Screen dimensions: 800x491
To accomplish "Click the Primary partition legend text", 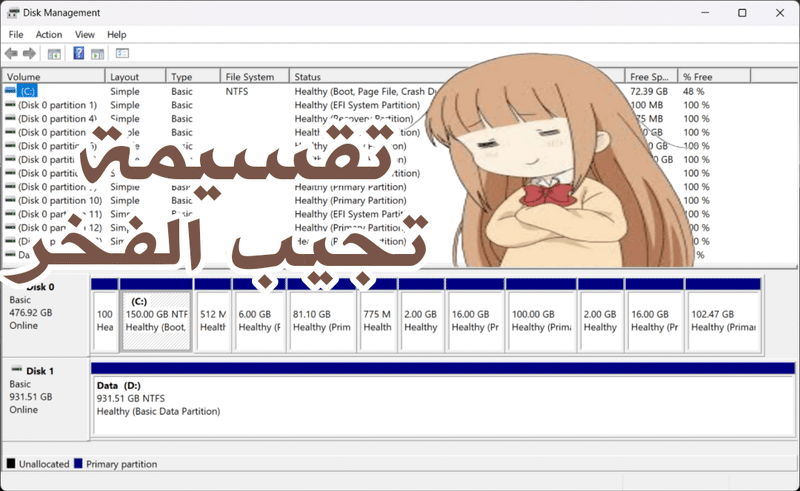I will [121, 464].
